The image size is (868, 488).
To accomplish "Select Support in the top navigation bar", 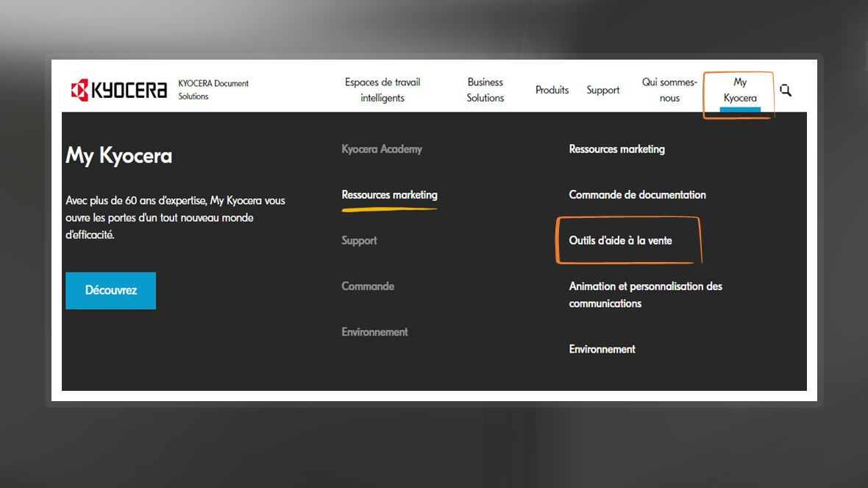I will point(602,91).
